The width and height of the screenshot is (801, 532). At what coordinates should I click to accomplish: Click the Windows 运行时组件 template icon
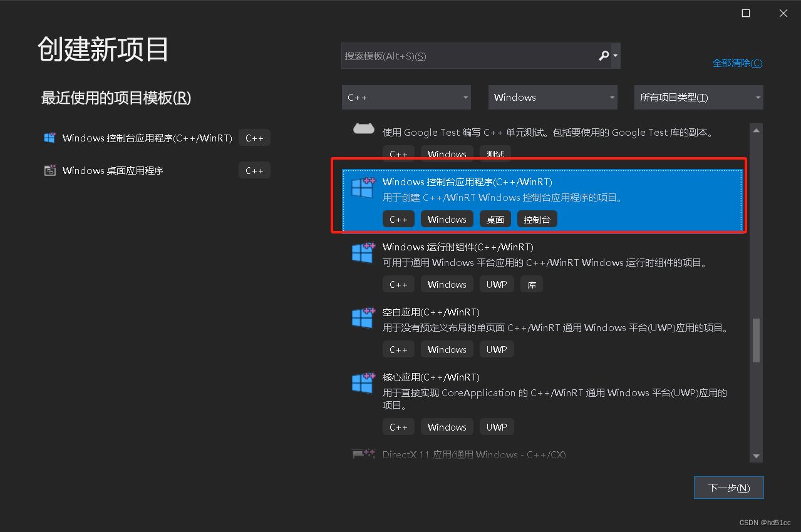363,253
